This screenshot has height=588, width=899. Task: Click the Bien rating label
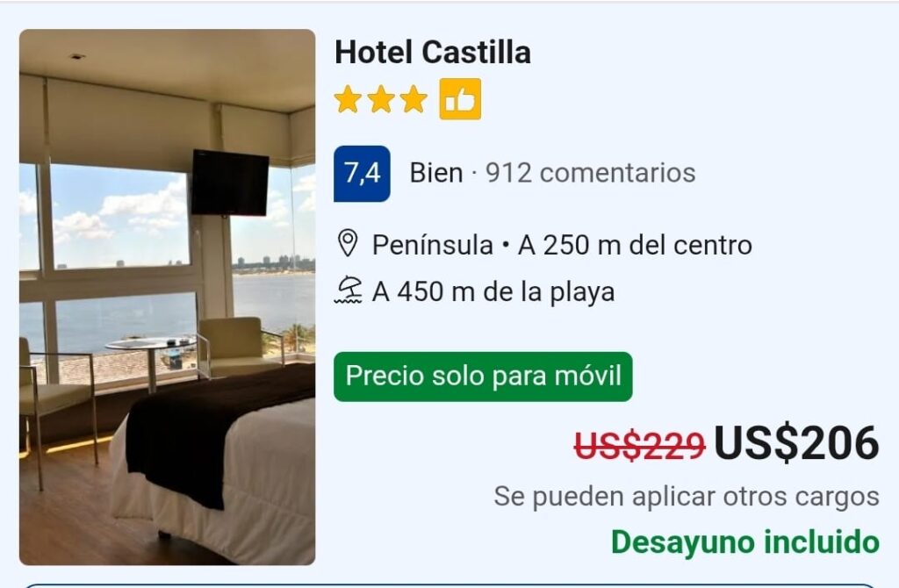436,173
